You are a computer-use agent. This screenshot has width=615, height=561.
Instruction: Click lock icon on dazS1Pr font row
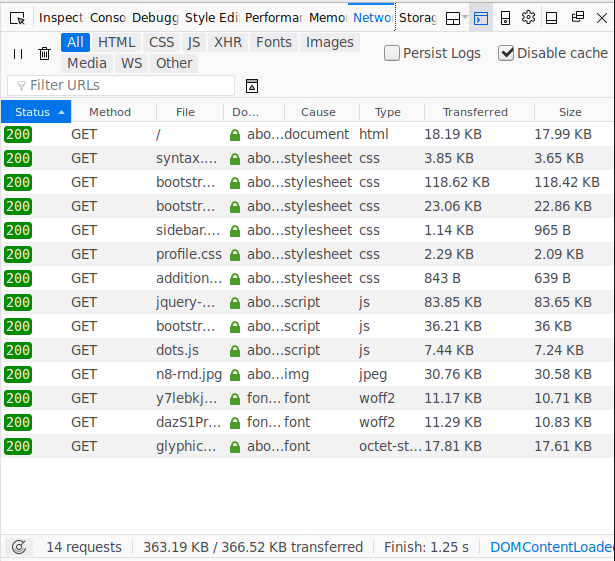235,423
